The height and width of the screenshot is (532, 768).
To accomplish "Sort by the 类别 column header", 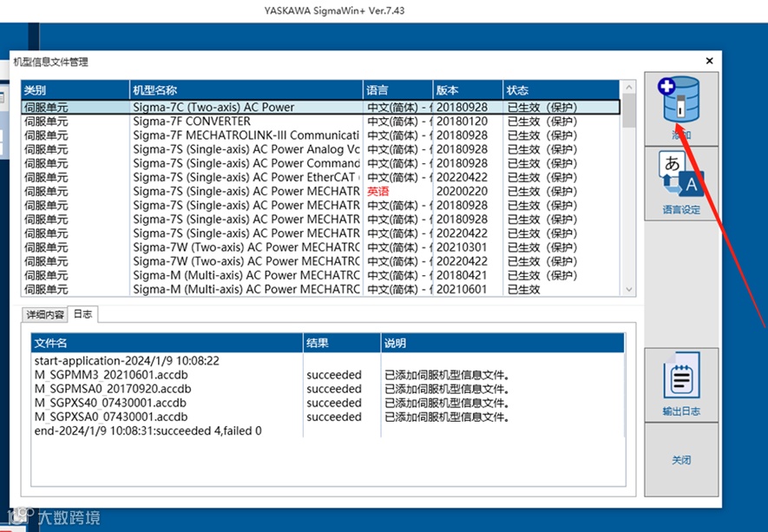I will tap(75, 90).
